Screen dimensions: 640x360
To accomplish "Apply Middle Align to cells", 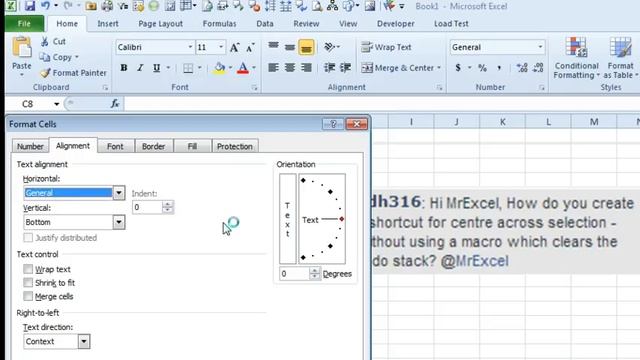I will (290, 47).
